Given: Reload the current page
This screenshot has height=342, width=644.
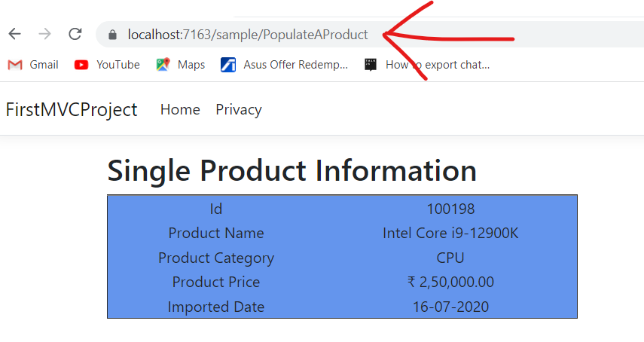Looking at the screenshot, I should click(75, 34).
